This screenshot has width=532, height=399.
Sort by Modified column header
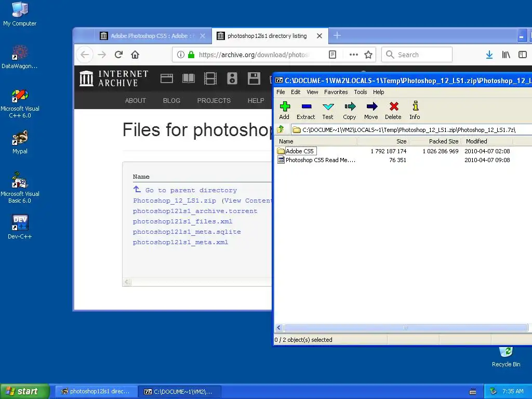487,141
